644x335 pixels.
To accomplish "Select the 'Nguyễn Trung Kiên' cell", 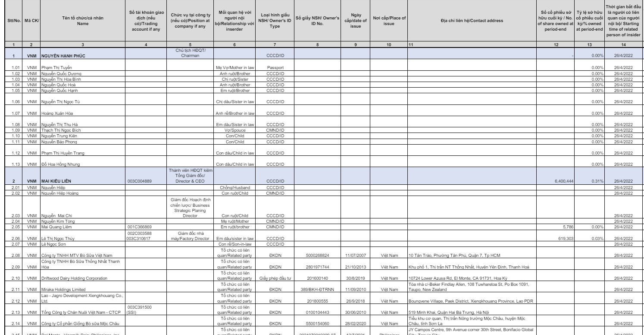I will [82, 136].
